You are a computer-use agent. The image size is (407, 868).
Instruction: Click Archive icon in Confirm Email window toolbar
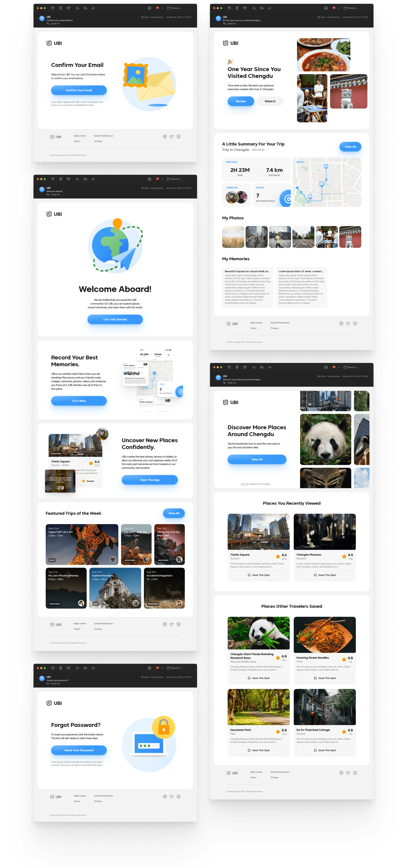coord(53,8)
